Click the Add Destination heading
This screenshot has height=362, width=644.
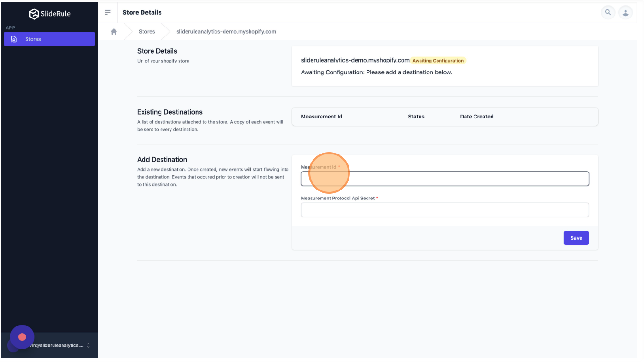point(162,160)
